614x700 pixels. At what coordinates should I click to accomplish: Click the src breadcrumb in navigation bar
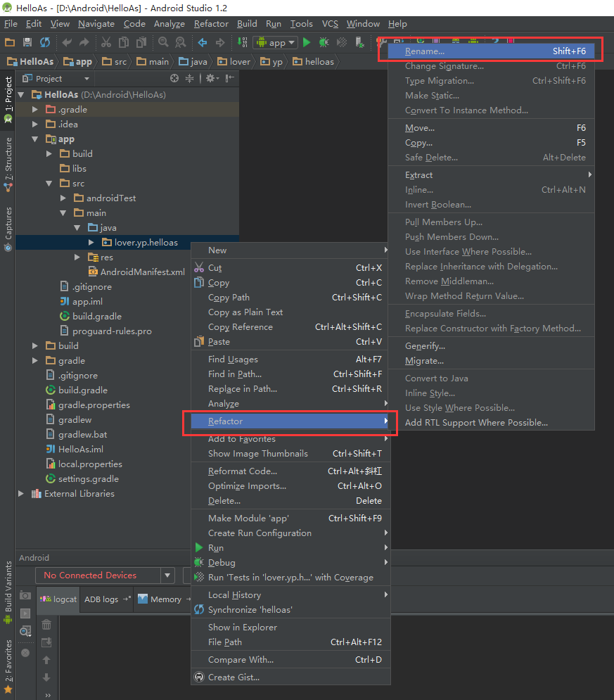coord(115,62)
